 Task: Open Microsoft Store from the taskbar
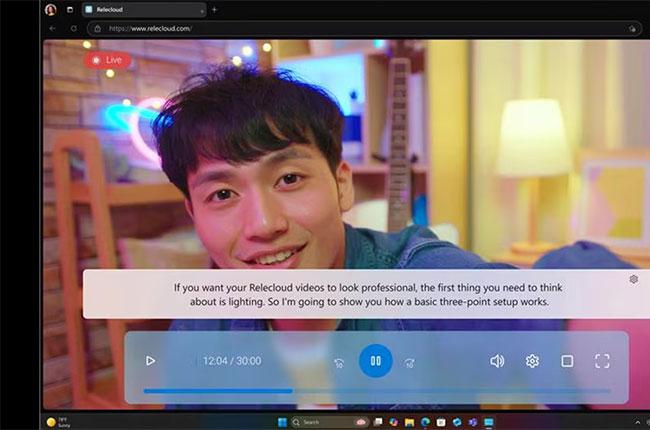point(441,422)
